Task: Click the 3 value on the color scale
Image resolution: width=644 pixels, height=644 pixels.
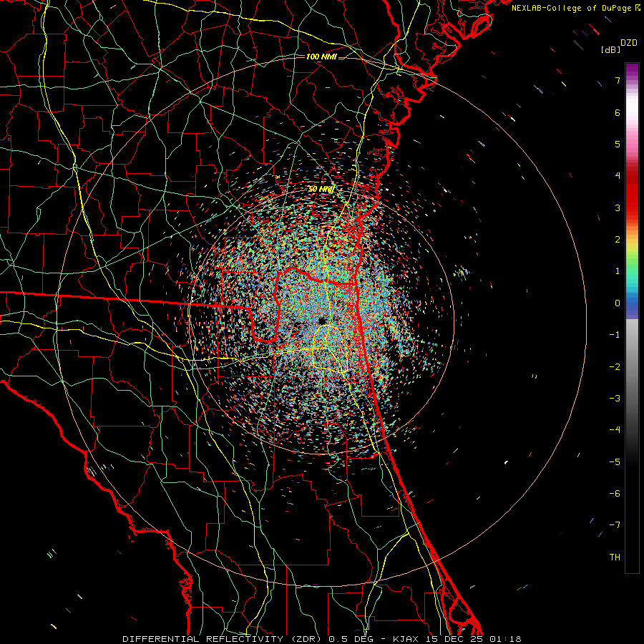Action: [618, 208]
